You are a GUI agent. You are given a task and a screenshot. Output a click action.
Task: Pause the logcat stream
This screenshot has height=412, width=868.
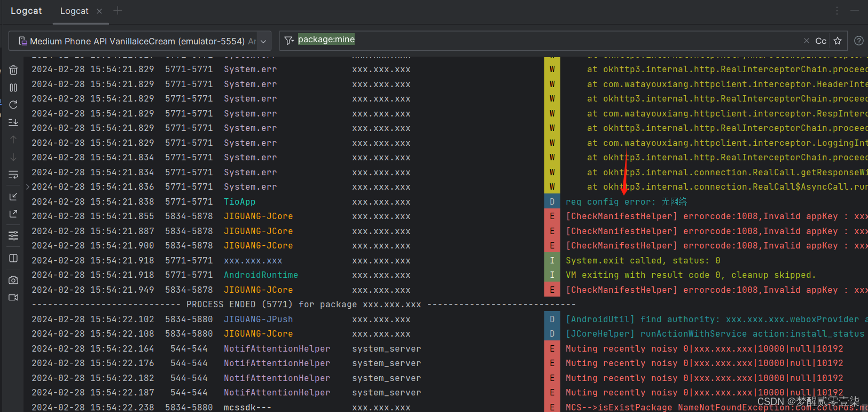pyautogui.click(x=13, y=88)
